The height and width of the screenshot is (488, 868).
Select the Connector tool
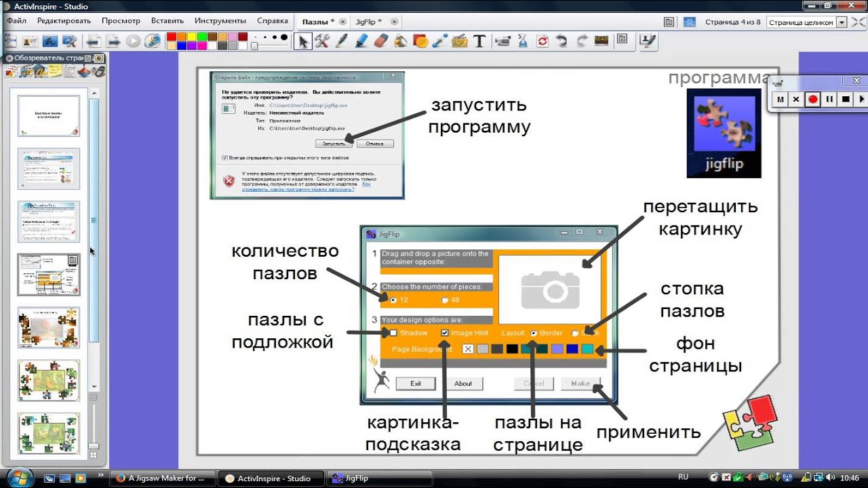[x=439, y=41]
